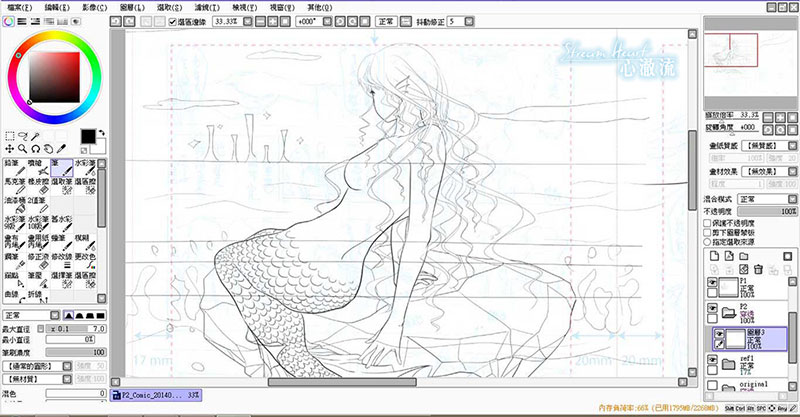Select the magic wand tool
Image resolution: width=800 pixels, height=417 pixels.
[x=35, y=136]
